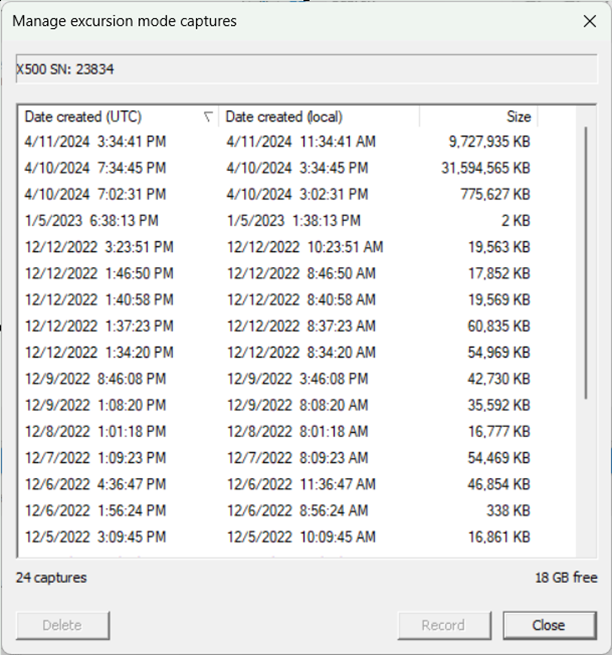Click the X500 SN: 23834 field
612x655 pixels.
(x=307, y=69)
